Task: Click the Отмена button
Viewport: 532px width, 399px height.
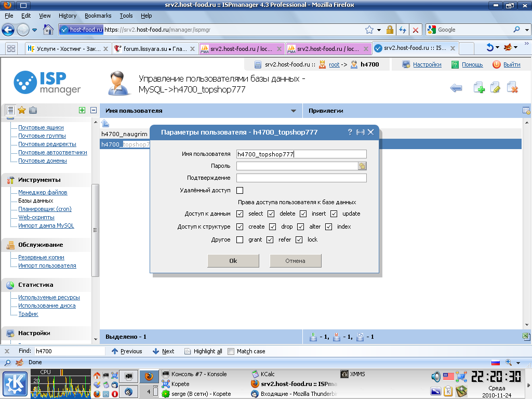Action: [x=295, y=261]
